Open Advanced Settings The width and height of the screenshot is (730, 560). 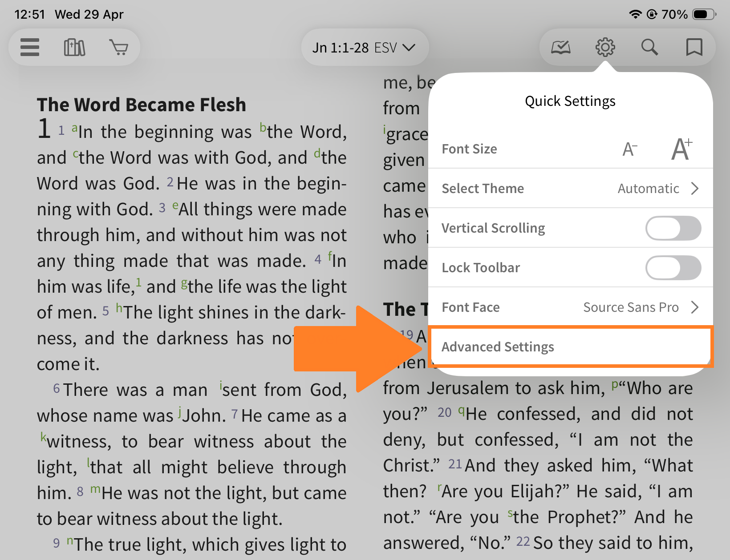[498, 347]
